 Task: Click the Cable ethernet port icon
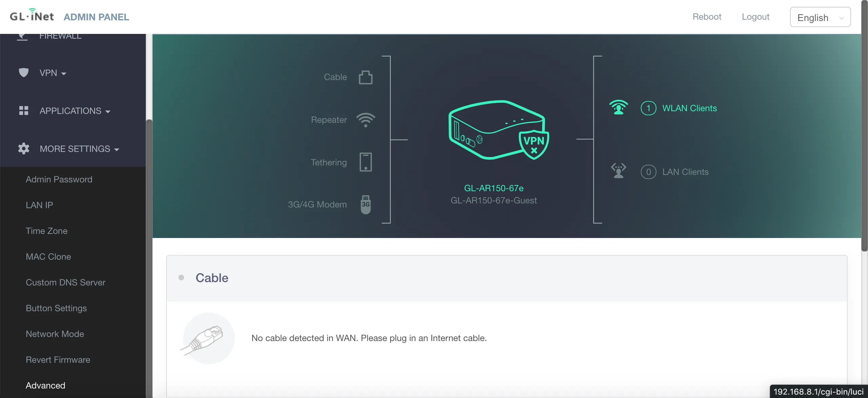366,77
